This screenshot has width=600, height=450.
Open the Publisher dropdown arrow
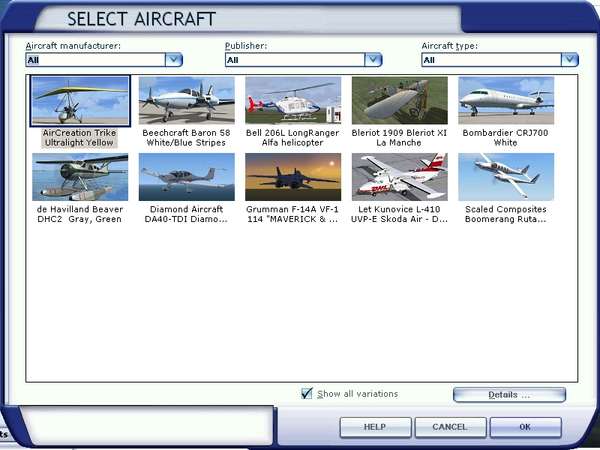373,60
